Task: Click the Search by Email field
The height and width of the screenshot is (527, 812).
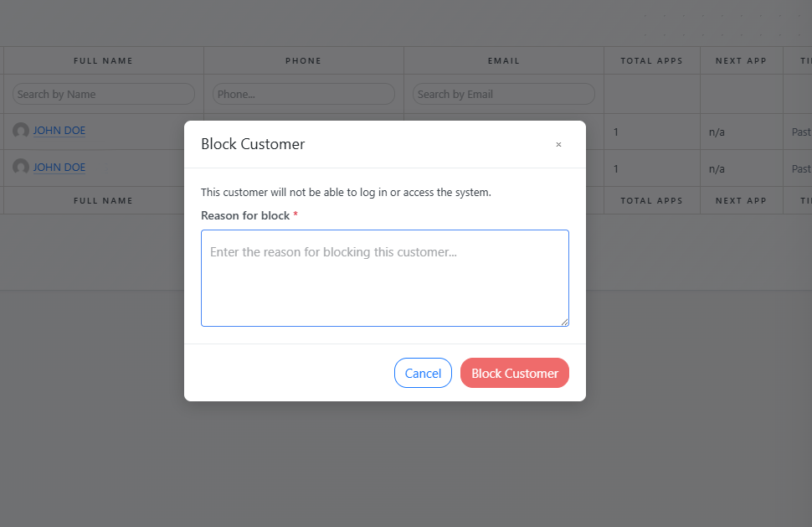Action: 503,94
